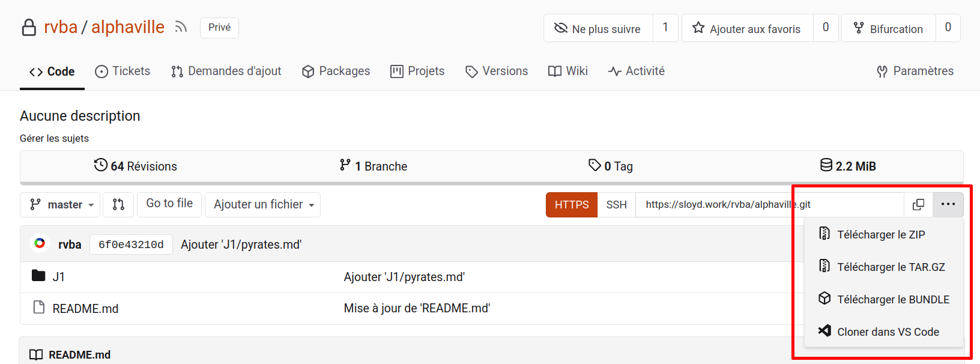The height and width of the screenshot is (364, 980).
Task: Click the three-dots more options button
Action: (948, 205)
